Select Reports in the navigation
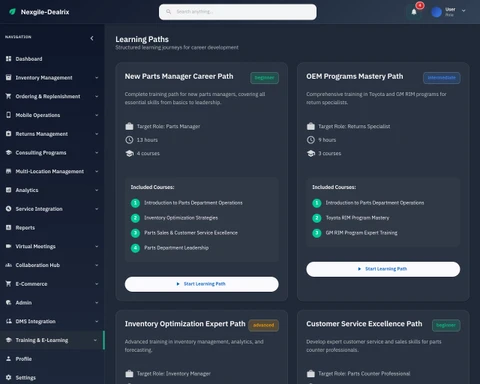Screen dimensions: 480x384 tap(52, 228)
